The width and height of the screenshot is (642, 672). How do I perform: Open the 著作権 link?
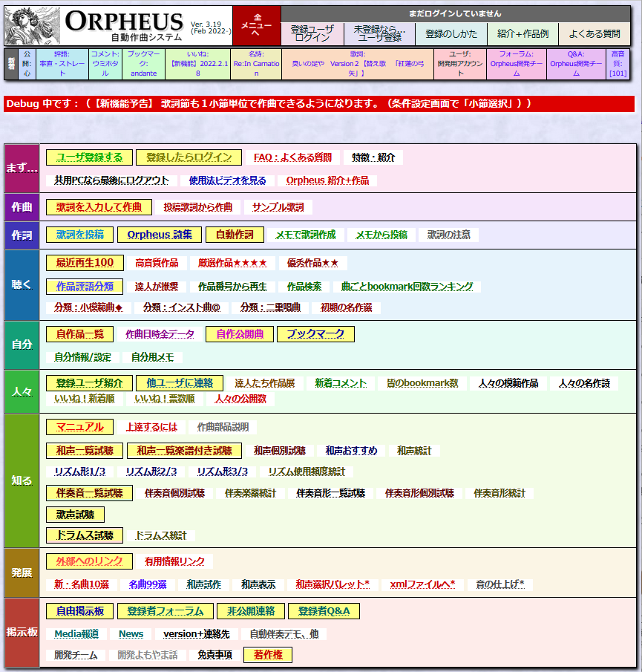[268, 654]
